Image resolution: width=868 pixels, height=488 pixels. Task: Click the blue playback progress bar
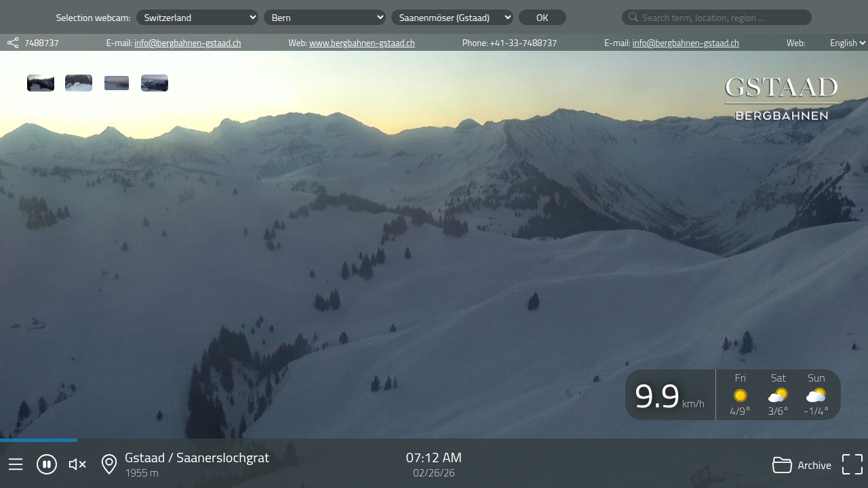click(x=38, y=440)
